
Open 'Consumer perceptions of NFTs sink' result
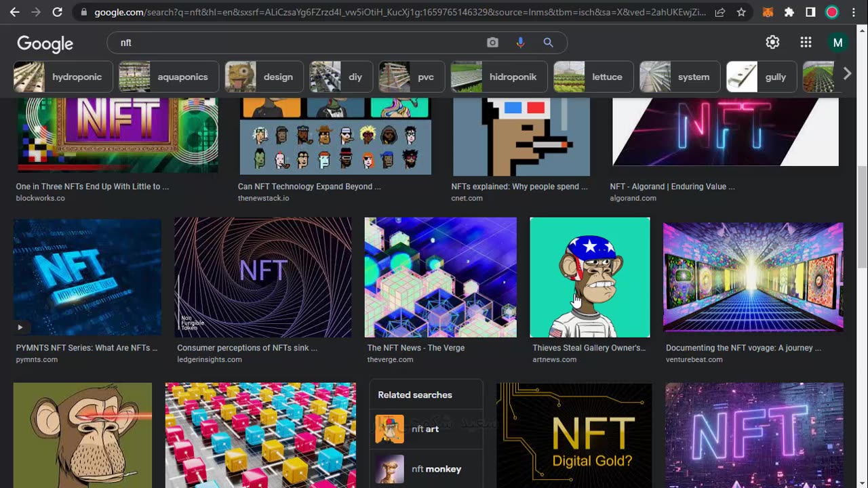point(247,348)
